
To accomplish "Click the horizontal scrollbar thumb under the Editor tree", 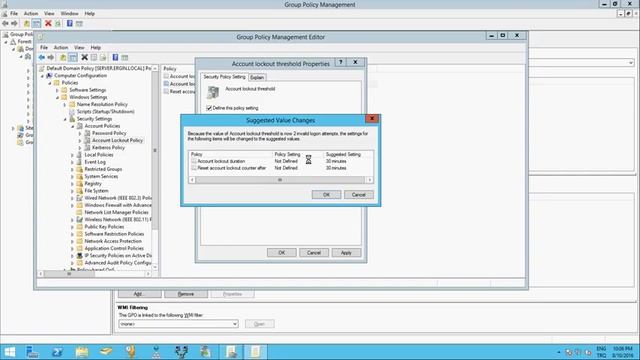I will coord(69,274).
